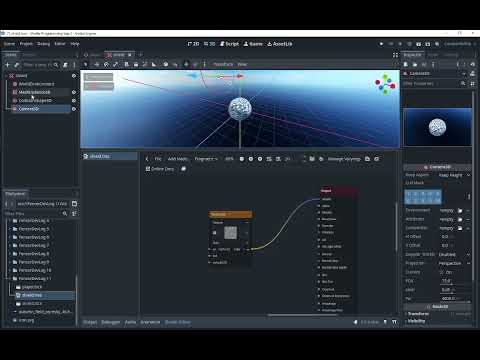Image resolution: width=480 pixels, height=360 pixels.
Task: Click the Manage Varyings button
Action: coord(344,159)
